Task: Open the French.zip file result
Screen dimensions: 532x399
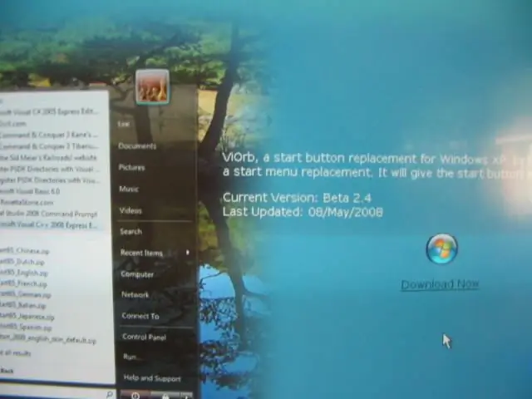Action: point(23,283)
